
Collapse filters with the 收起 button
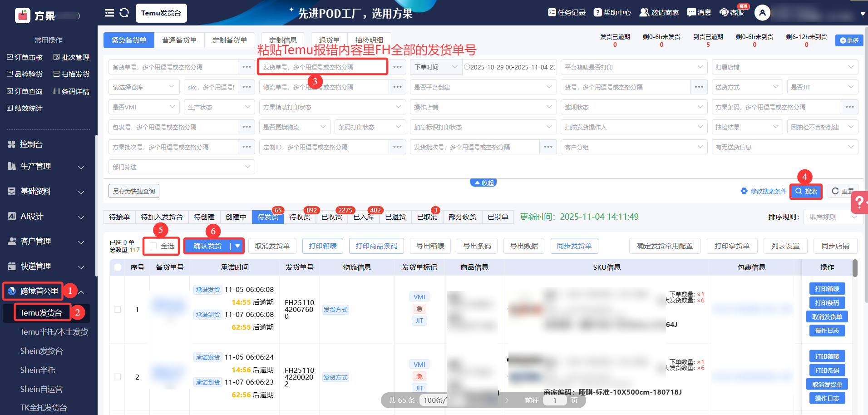coord(484,183)
